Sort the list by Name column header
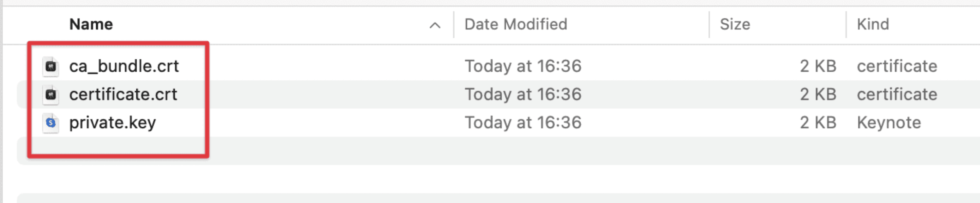Screen dimensions: 980x203 pyautogui.click(x=91, y=25)
